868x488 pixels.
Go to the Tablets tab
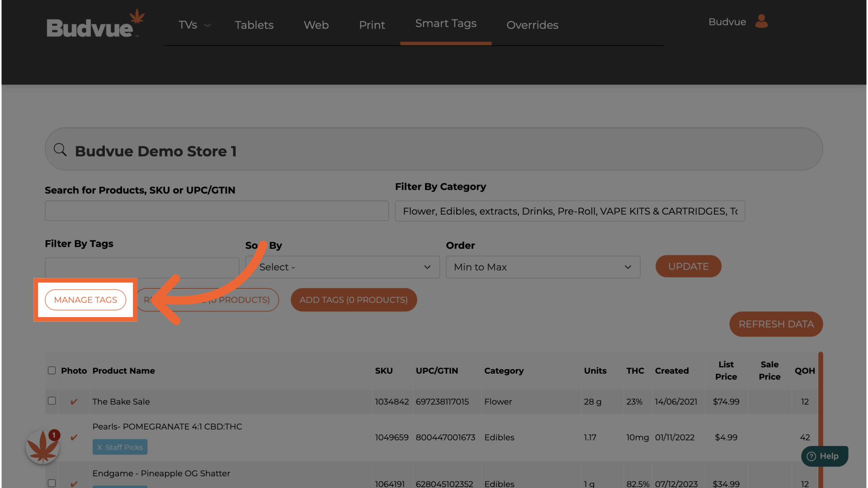pos(254,25)
